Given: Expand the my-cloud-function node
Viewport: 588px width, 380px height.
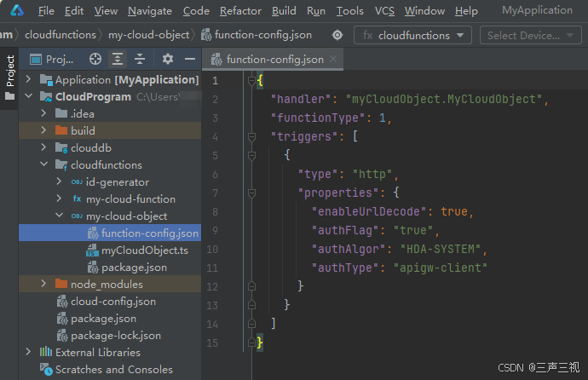Looking at the screenshot, I should tap(59, 199).
